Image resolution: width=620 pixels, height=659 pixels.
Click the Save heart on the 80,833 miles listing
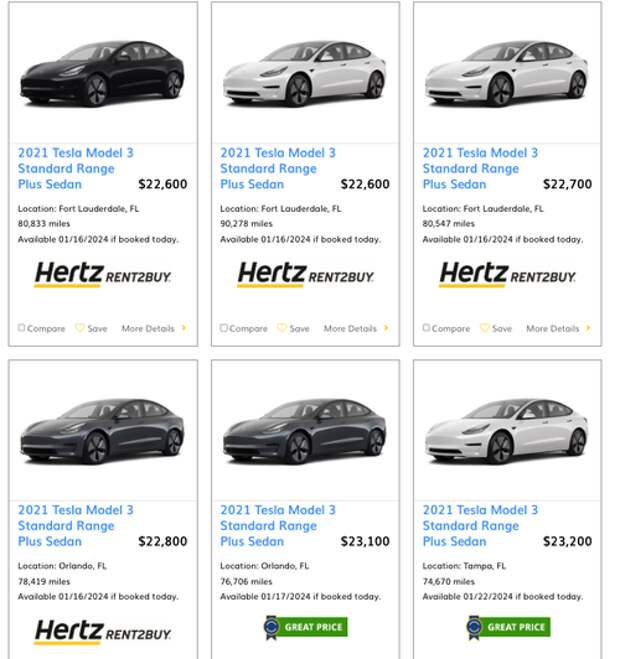(81, 328)
